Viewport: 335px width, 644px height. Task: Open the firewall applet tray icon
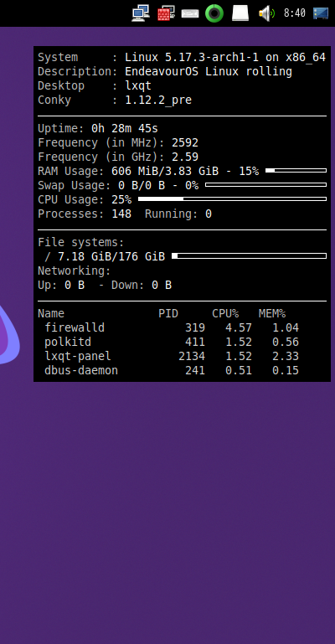tap(167, 13)
